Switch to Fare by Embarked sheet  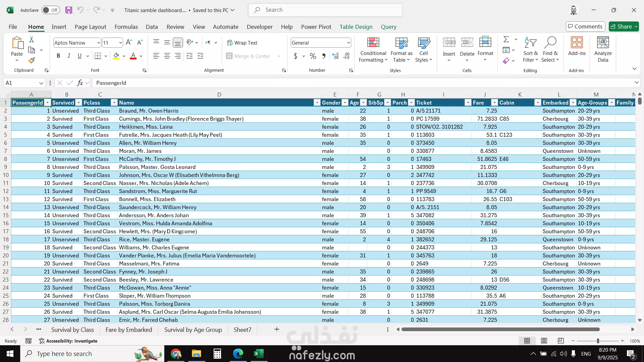click(x=129, y=330)
